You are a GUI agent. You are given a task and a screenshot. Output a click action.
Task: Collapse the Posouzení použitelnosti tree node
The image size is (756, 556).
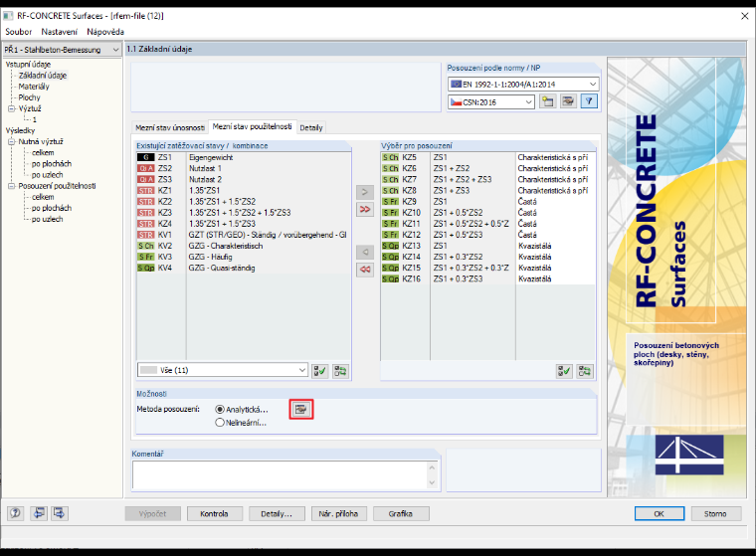[12, 186]
